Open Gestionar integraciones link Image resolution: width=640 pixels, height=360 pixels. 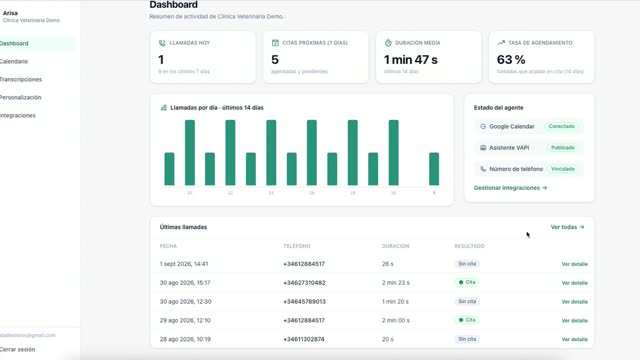[x=510, y=188]
